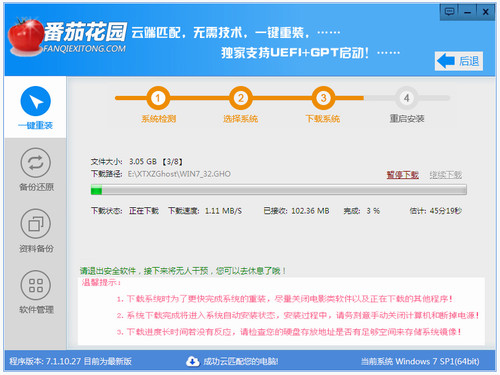Click tip 2 about not powering off
The image size is (500, 375).
pos(298,315)
